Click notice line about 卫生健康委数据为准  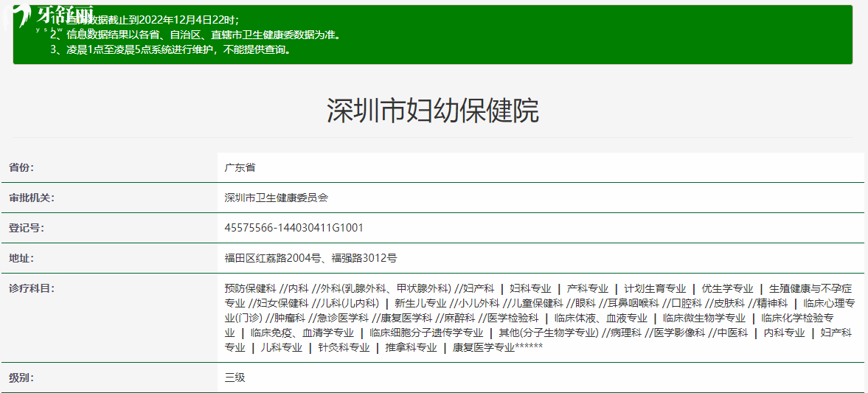[195, 35]
